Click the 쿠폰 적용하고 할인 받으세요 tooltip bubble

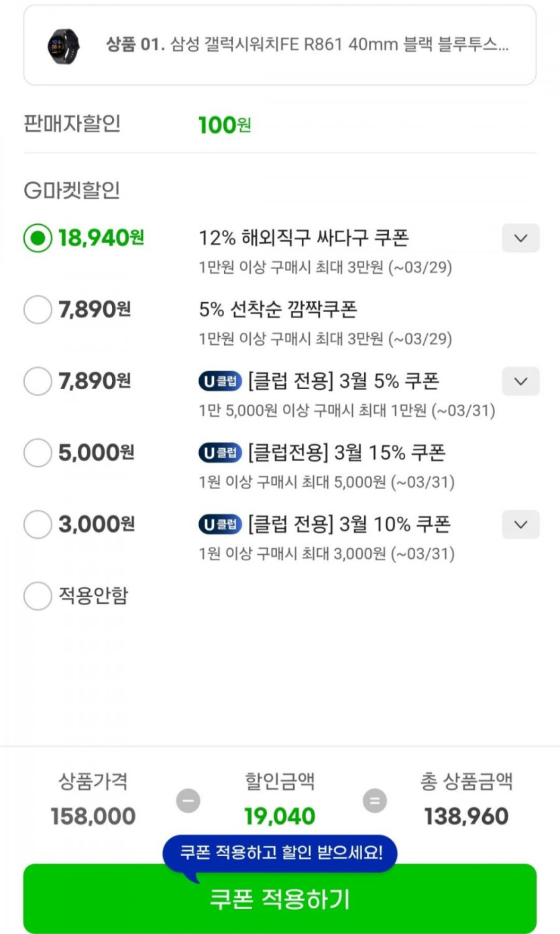click(280, 853)
